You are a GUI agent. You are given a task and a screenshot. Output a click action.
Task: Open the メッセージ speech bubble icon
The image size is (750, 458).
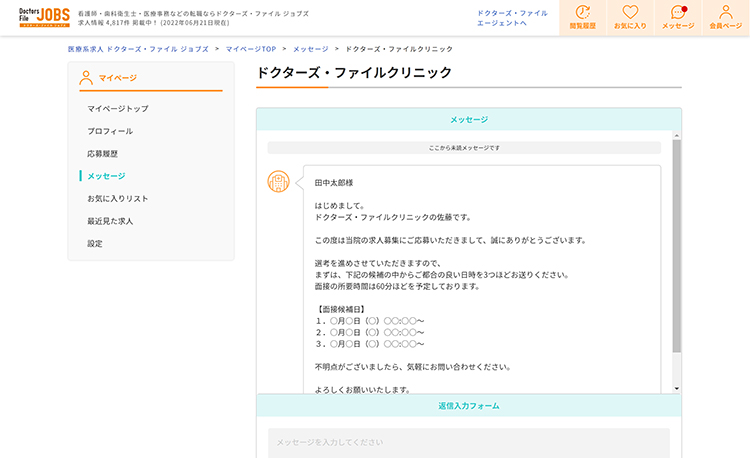(678, 18)
